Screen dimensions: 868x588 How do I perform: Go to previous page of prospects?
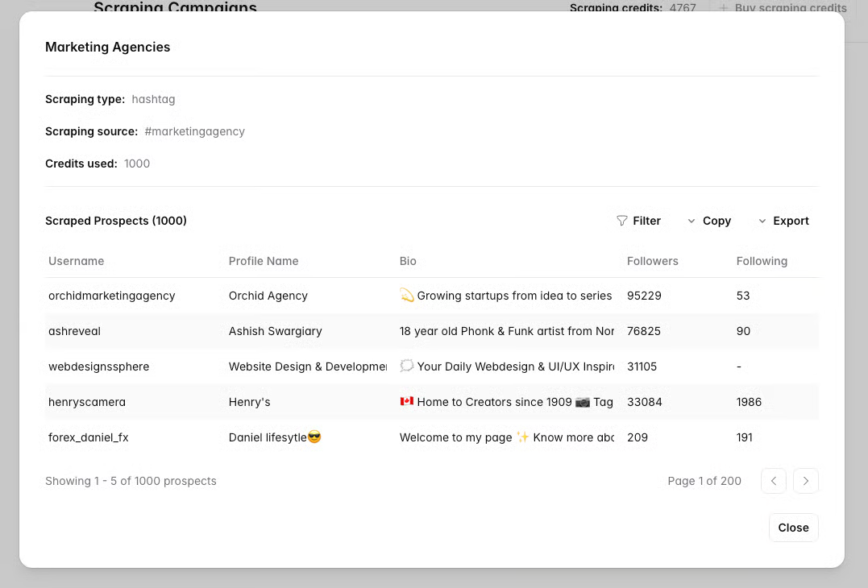773,481
